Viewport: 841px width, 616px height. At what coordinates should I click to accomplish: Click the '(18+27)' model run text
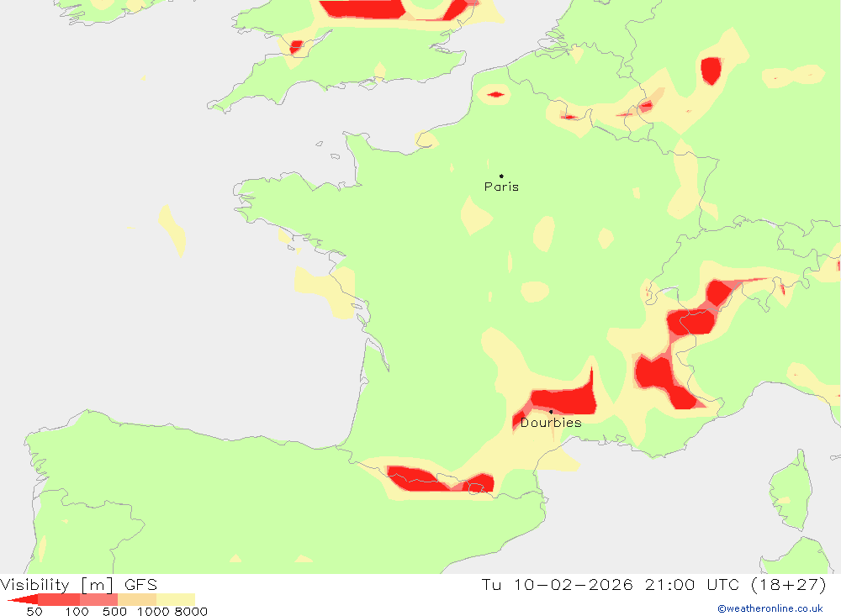pyautogui.click(x=789, y=585)
